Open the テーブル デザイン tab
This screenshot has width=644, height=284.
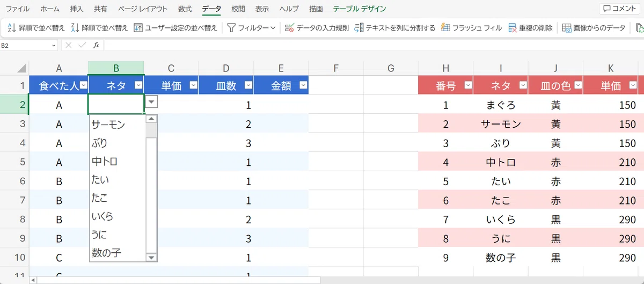(x=359, y=9)
